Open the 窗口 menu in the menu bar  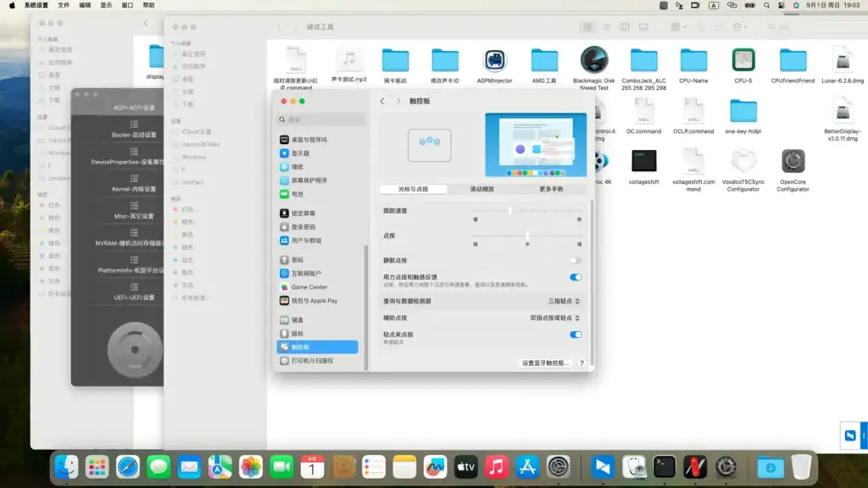tap(127, 5)
